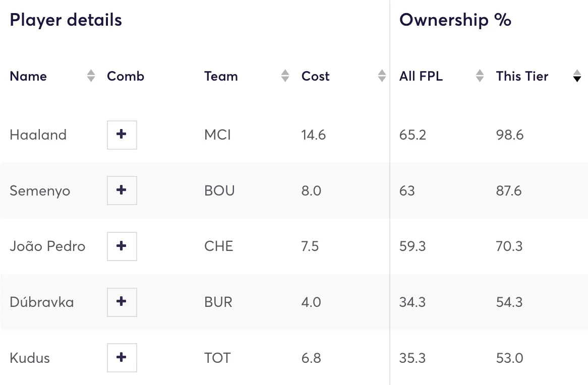Click the João Pedro player name
588x385 pixels.
pos(47,246)
